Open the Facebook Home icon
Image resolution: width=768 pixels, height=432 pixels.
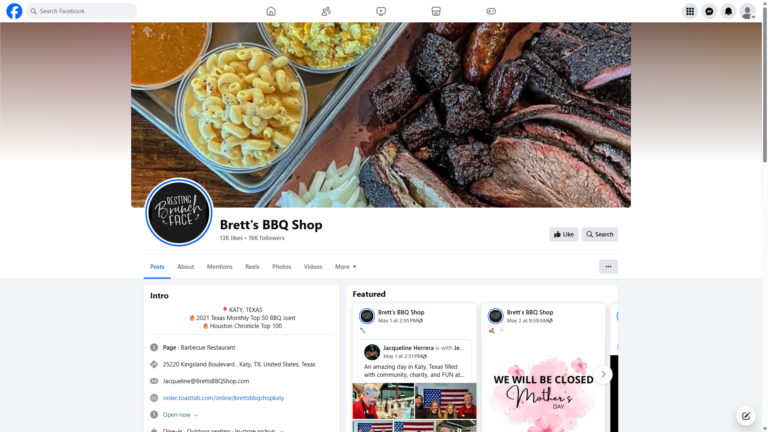(271, 11)
